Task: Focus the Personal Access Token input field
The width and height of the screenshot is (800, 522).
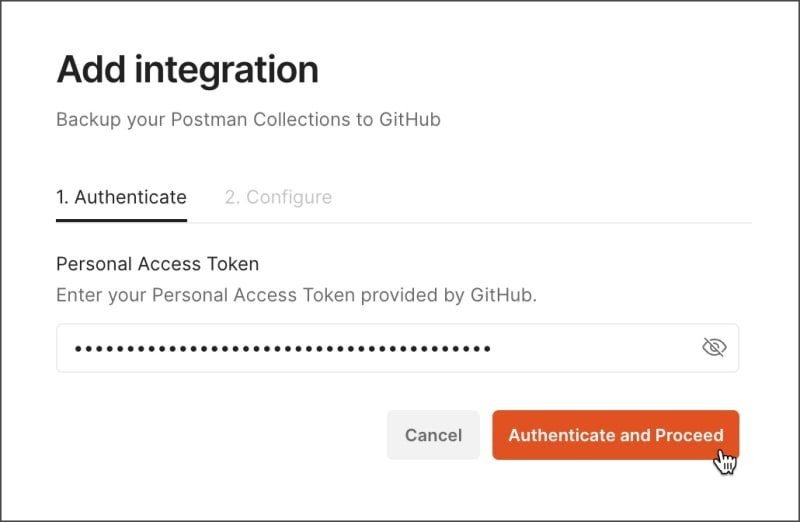Action: click(397, 348)
